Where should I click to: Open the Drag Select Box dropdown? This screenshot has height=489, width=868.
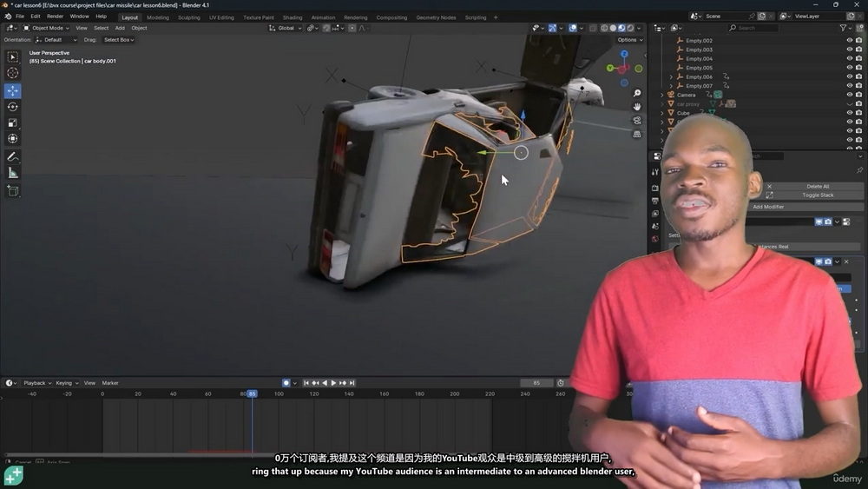point(118,40)
